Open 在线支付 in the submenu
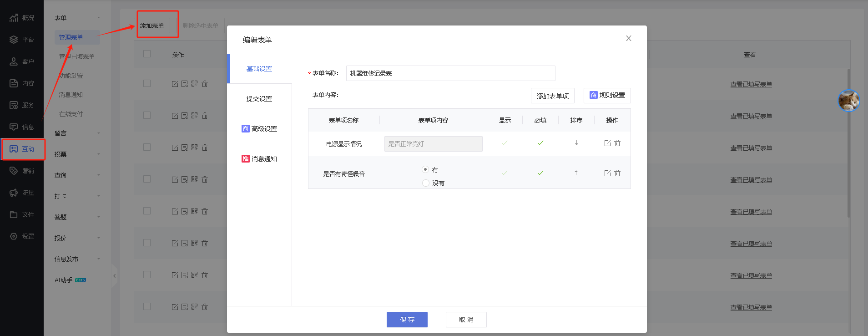Image resolution: width=868 pixels, height=336 pixels. coord(71,114)
